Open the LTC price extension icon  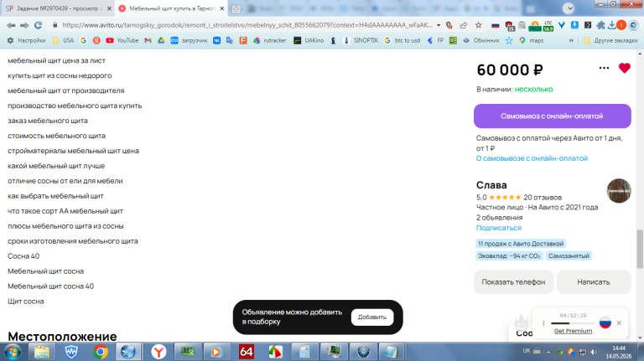(548, 26)
